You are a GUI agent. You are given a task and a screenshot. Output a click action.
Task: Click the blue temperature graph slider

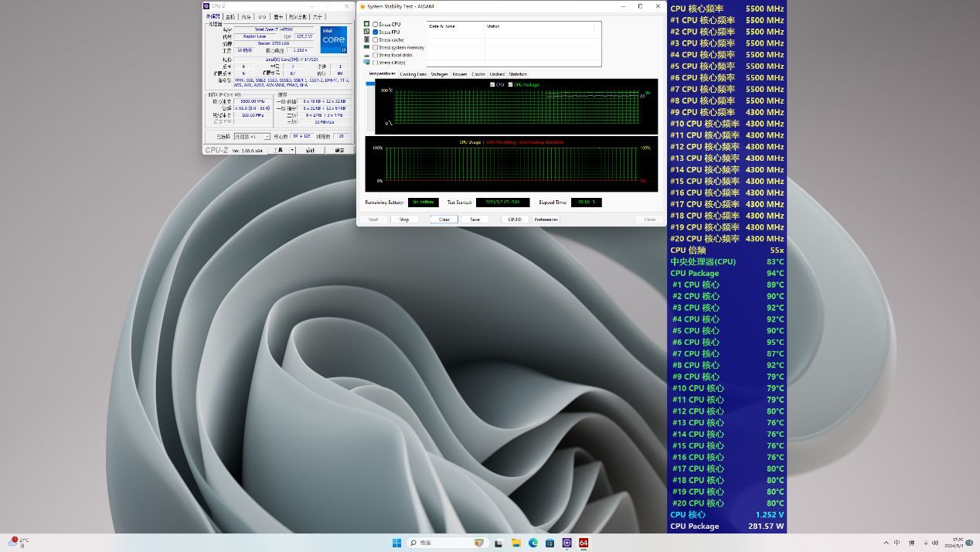tap(369, 83)
